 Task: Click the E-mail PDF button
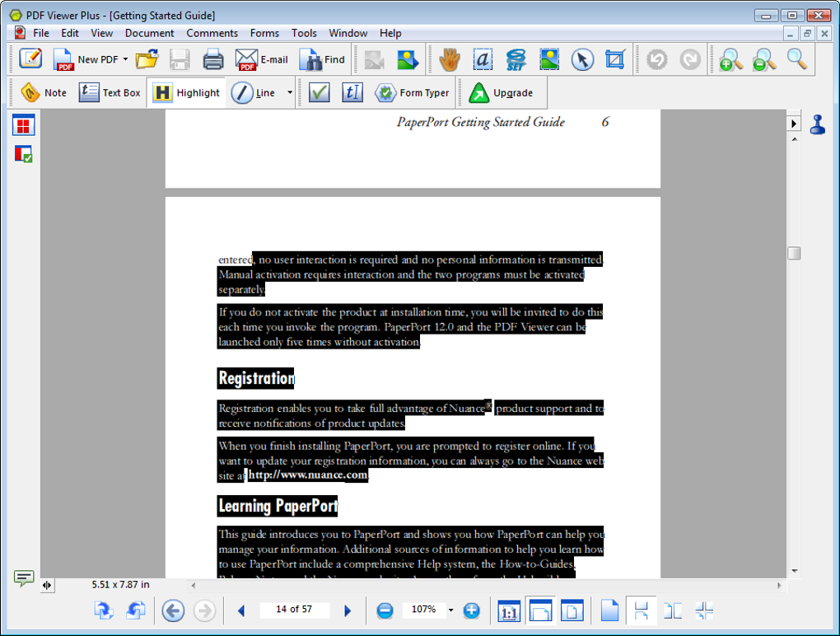pos(261,59)
